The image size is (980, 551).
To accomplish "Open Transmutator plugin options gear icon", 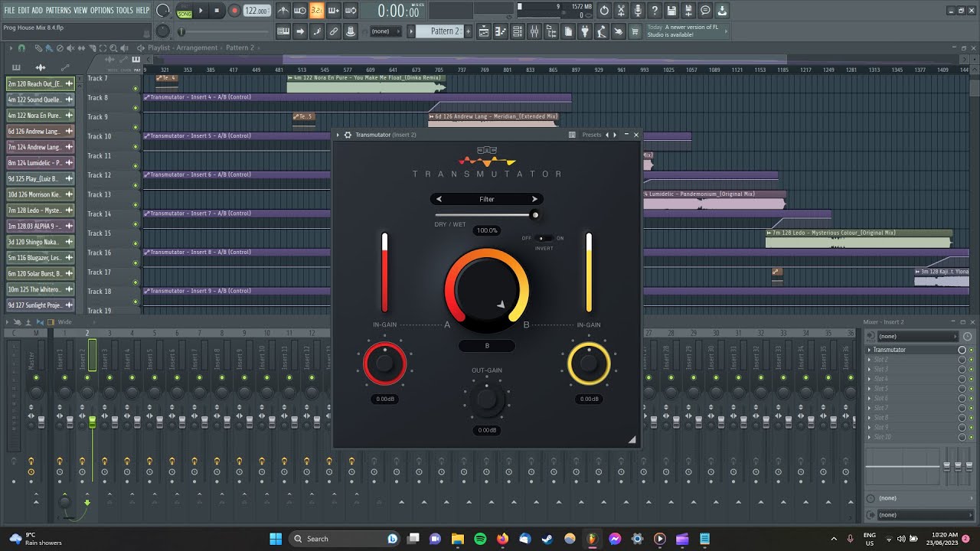I will [348, 135].
